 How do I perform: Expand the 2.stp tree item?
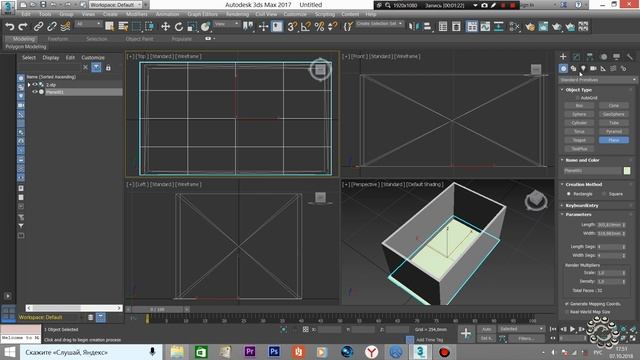point(29,84)
